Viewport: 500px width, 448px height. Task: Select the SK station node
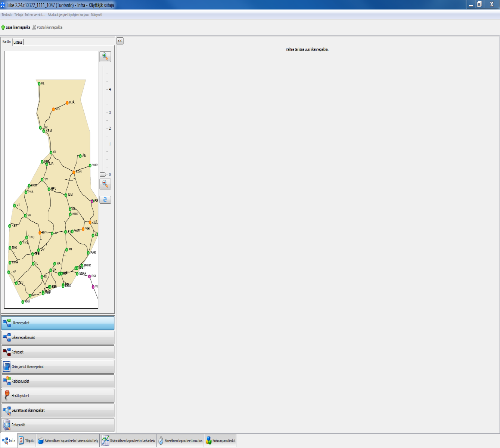pos(25,216)
